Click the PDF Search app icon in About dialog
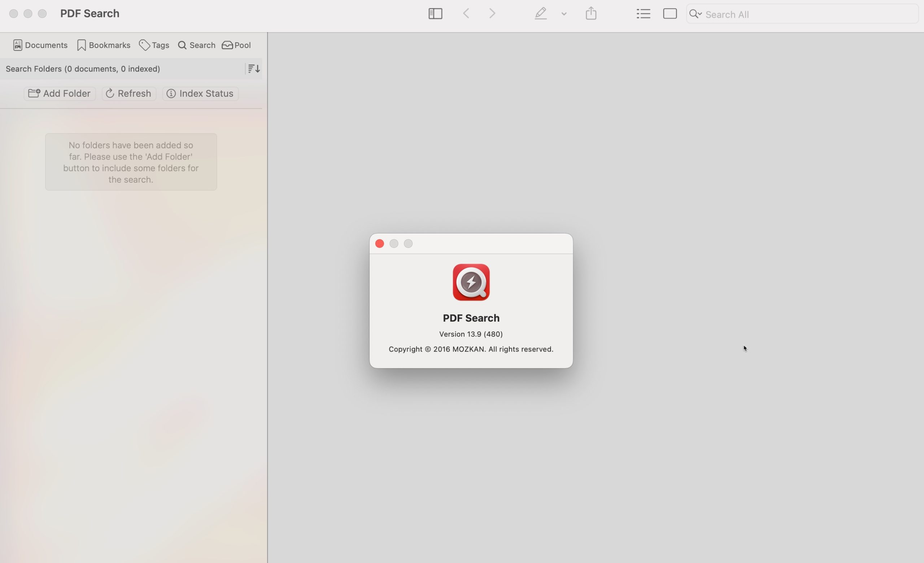The image size is (924, 563). click(471, 282)
